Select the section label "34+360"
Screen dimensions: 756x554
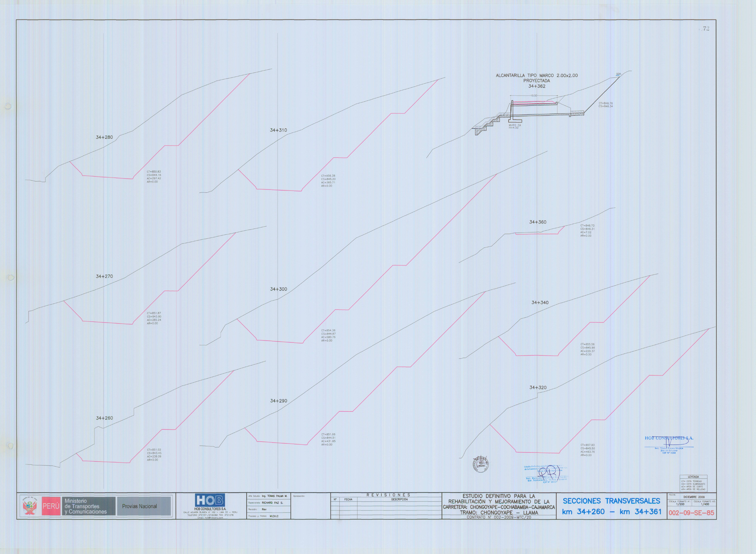pos(538,222)
